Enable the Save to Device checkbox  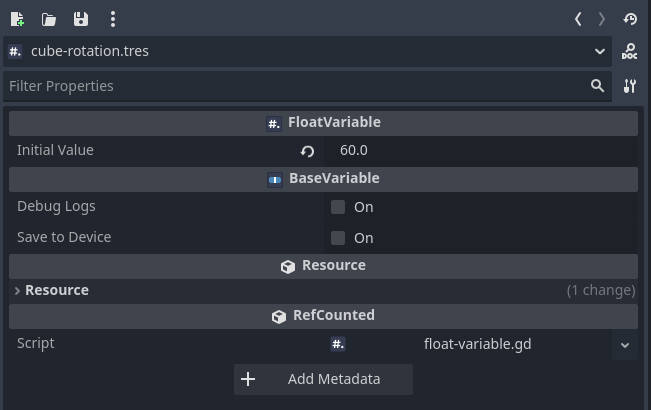tap(338, 238)
